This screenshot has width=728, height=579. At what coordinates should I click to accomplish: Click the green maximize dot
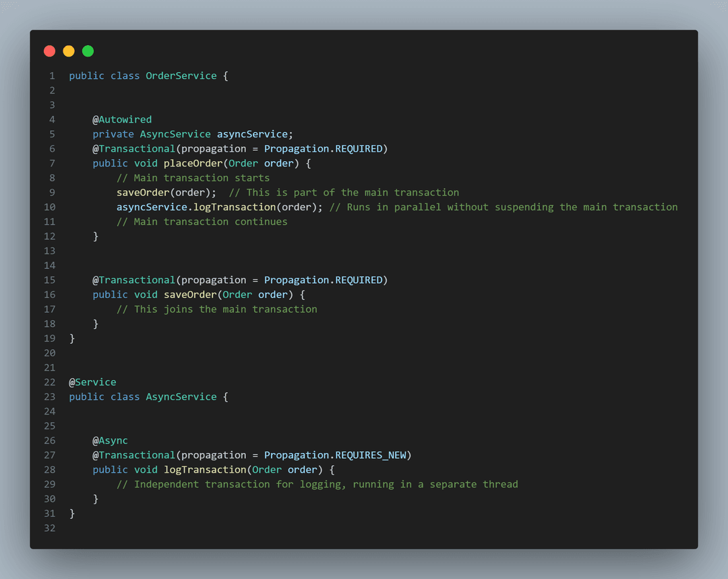point(88,51)
